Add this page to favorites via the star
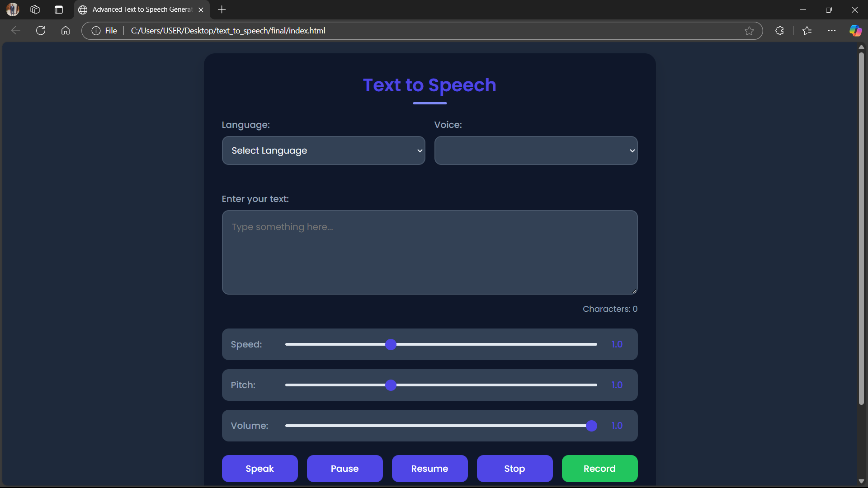868x488 pixels. [749, 31]
